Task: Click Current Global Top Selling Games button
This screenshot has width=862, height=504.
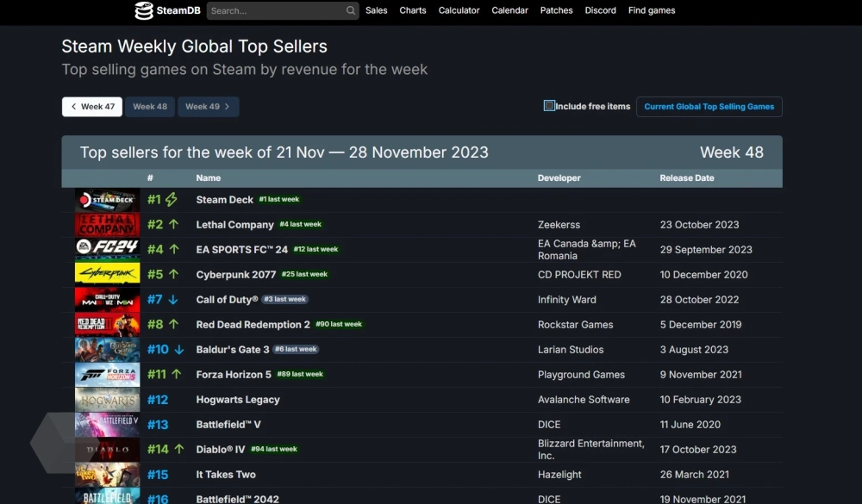Action: click(x=709, y=107)
